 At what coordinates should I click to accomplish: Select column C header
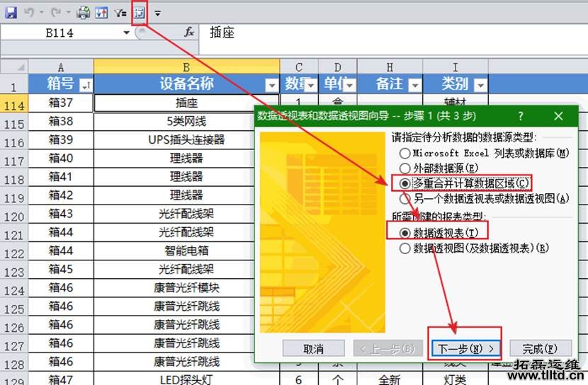click(299, 67)
